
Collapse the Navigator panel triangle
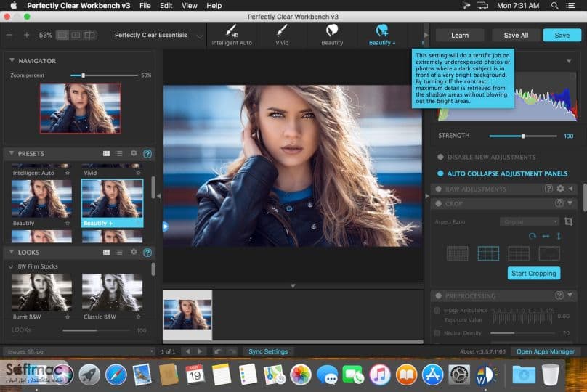[x=12, y=60]
